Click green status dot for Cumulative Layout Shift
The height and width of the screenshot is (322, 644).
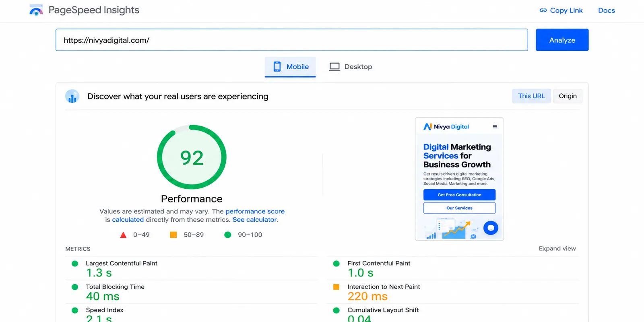tap(336, 310)
